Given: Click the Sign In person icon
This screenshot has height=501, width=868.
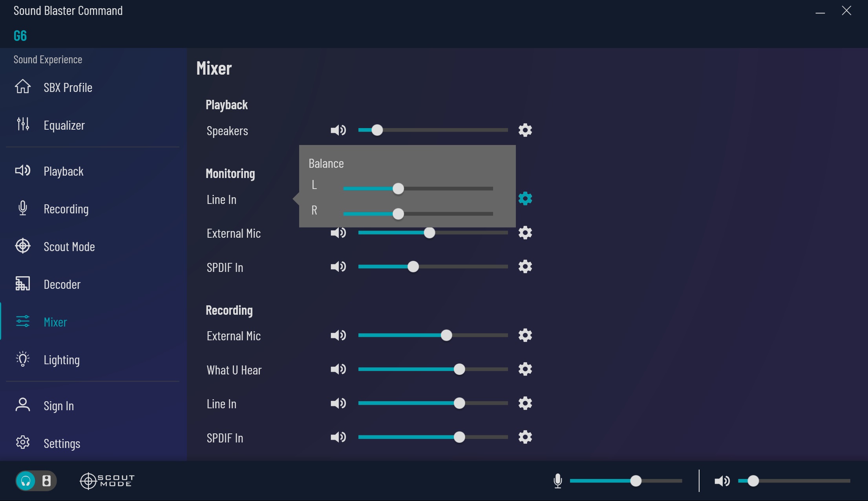Looking at the screenshot, I should 23,405.
